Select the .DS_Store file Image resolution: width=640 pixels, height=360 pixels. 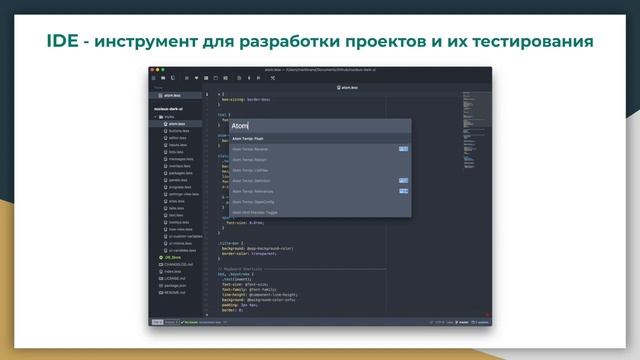click(x=170, y=258)
